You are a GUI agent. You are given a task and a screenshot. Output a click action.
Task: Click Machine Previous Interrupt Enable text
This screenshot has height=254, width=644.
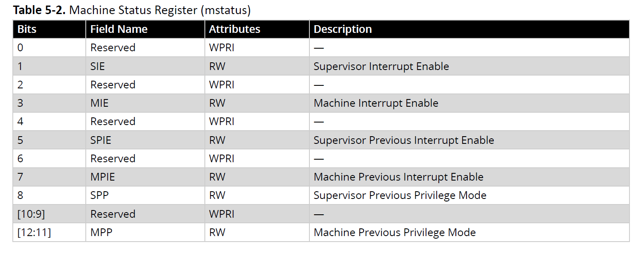[x=398, y=177]
